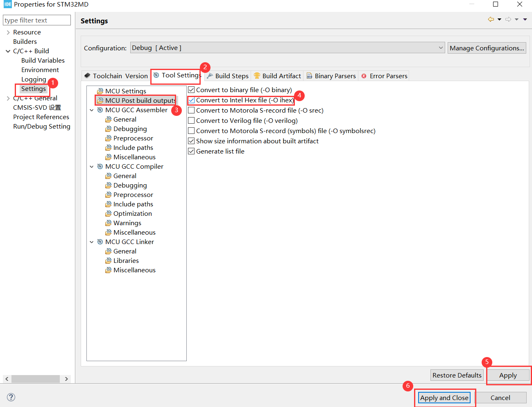Expand the Resource tree node

8,32
